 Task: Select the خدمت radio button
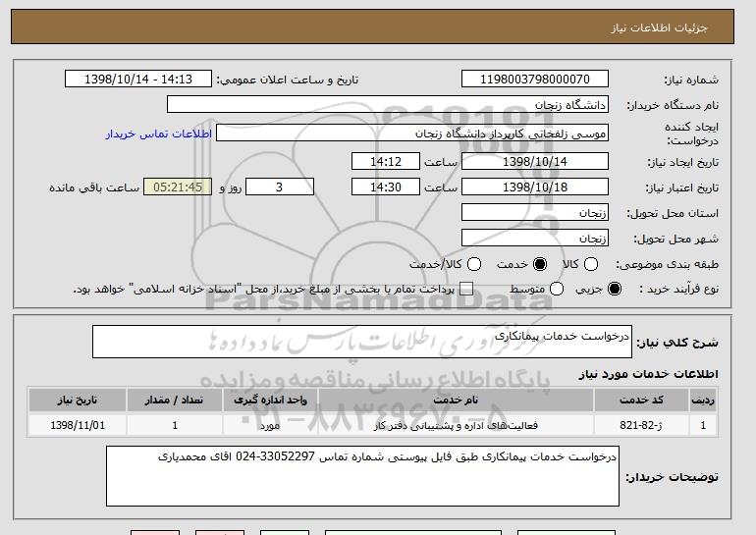tap(540, 264)
